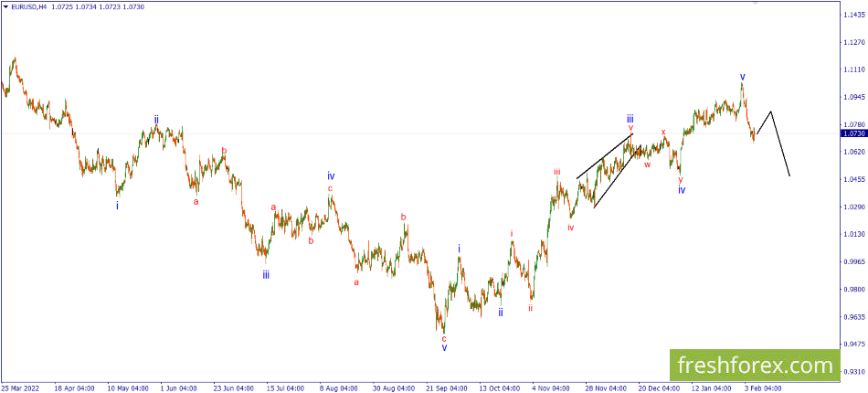The height and width of the screenshot is (393, 868).
Task: Click the 25 Mar 2022 date label
Action: point(19,388)
